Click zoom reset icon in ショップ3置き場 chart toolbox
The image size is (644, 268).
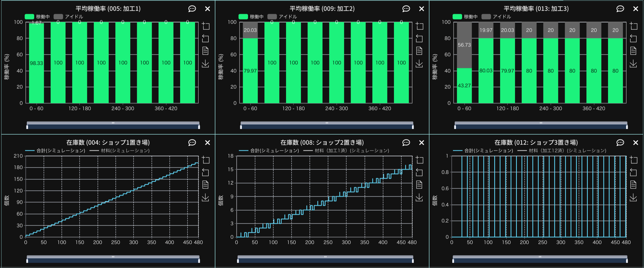[633, 172]
